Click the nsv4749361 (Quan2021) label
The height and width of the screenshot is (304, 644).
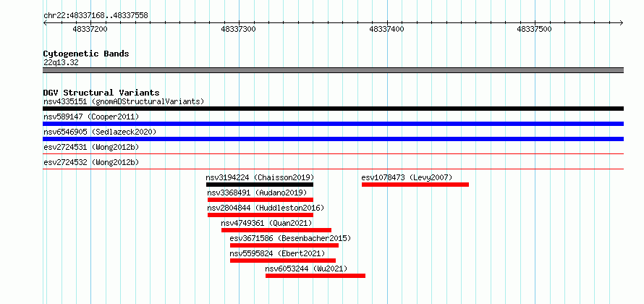(x=266, y=223)
